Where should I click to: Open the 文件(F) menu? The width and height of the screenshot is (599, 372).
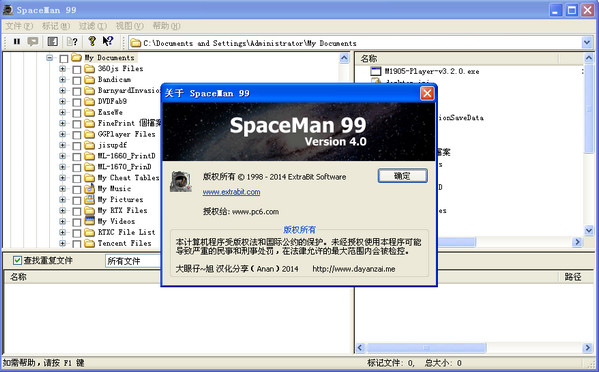click(x=19, y=26)
